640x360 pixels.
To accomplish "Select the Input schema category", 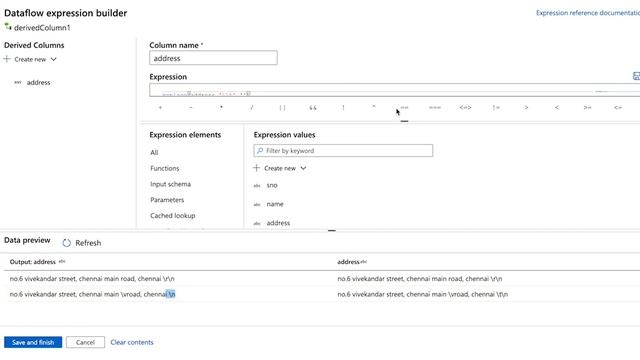I will (x=170, y=184).
